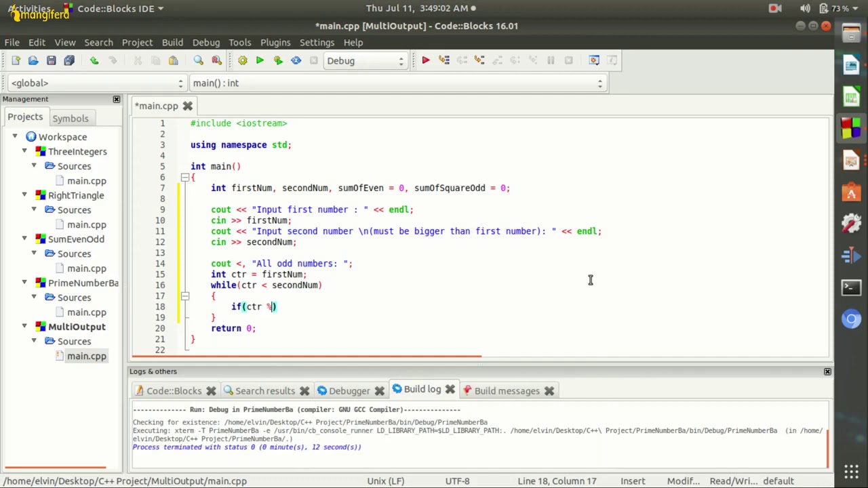The width and height of the screenshot is (868, 488).
Task: Click the green Run arrow icon
Action: pos(260,60)
